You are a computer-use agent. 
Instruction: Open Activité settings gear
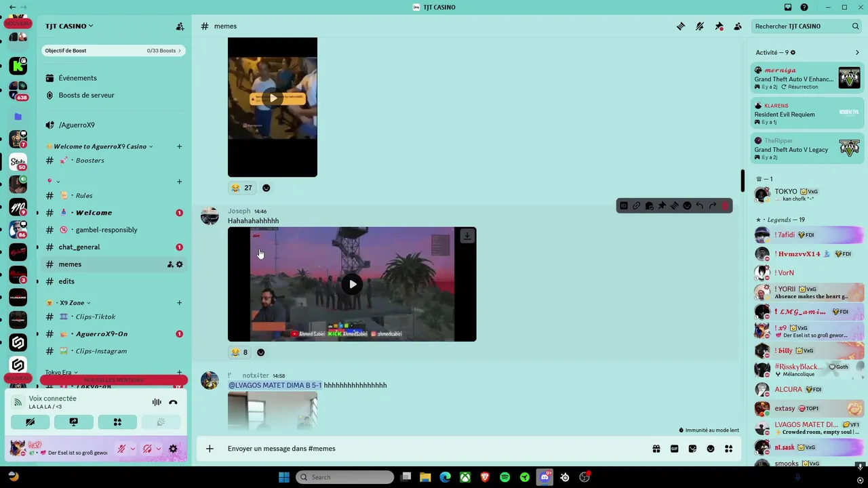point(793,52)
